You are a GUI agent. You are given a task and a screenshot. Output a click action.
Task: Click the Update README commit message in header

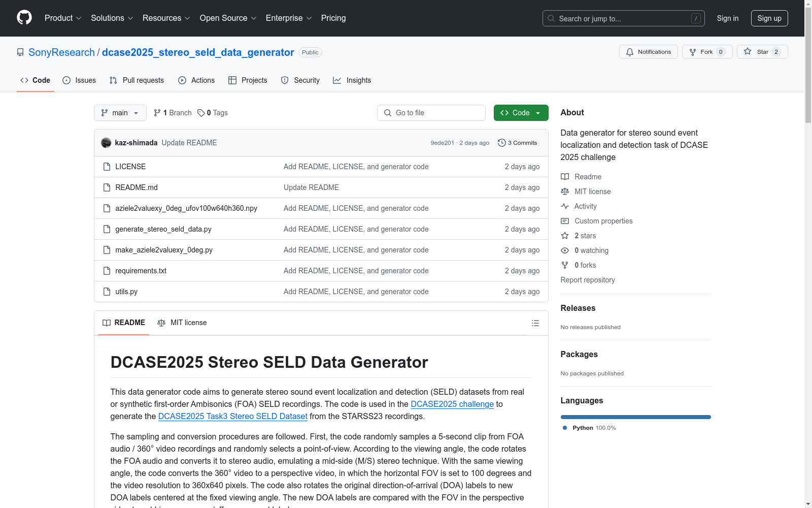pos(189,143)
